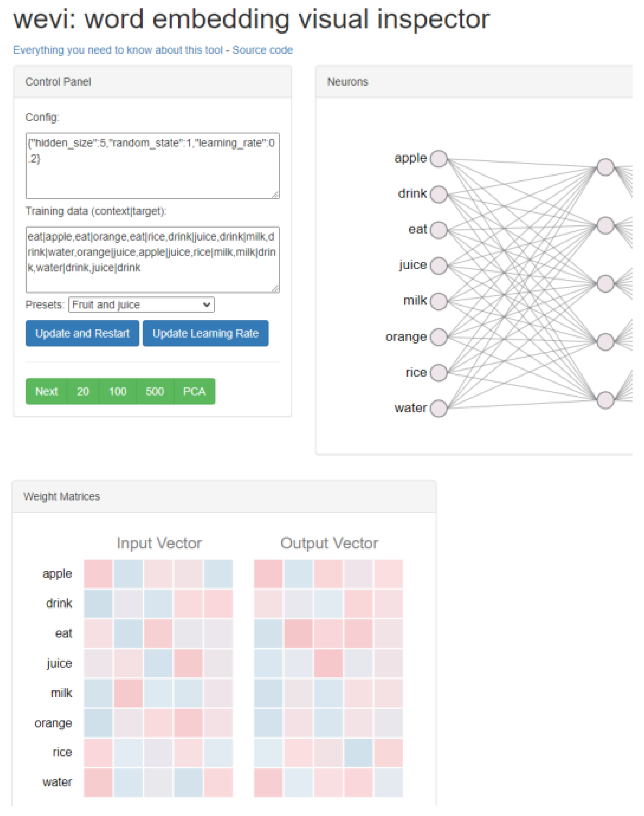644x816 pixels.
Task: Select the water input neuron
Action: coord(438,408)
